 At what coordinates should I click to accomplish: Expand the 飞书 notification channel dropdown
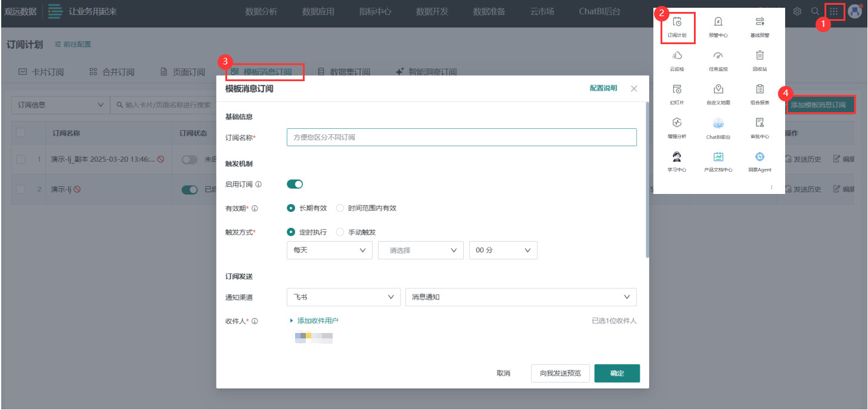pos(343,297)
